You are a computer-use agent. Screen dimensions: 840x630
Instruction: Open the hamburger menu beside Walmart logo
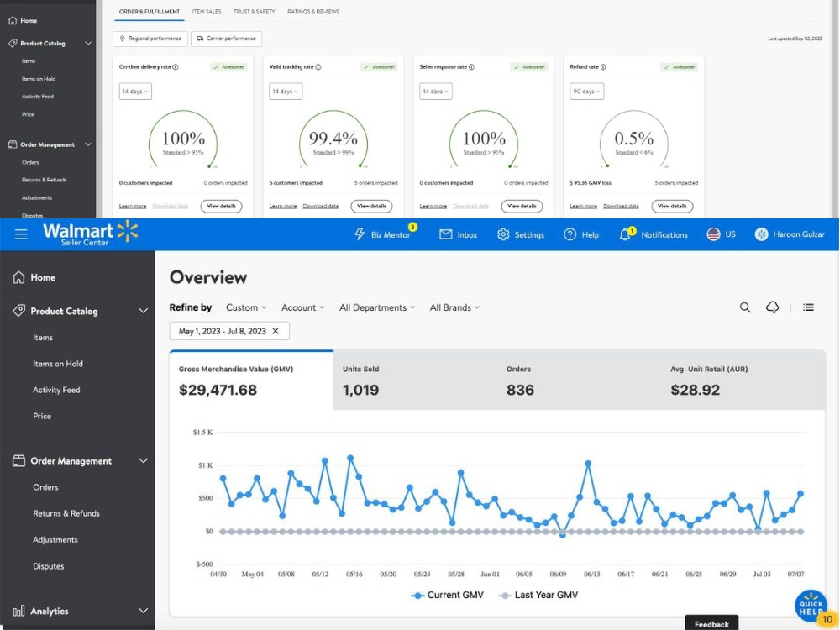point(21,234)
